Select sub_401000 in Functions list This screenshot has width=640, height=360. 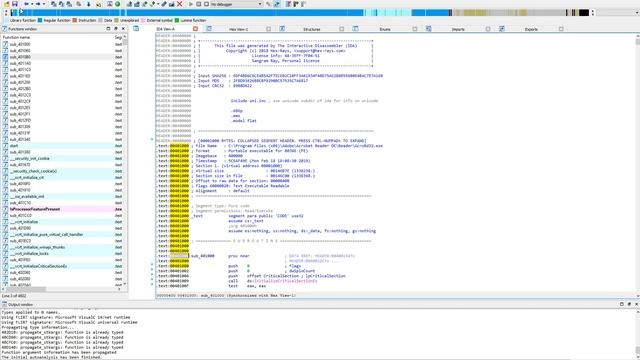(62, 44)
